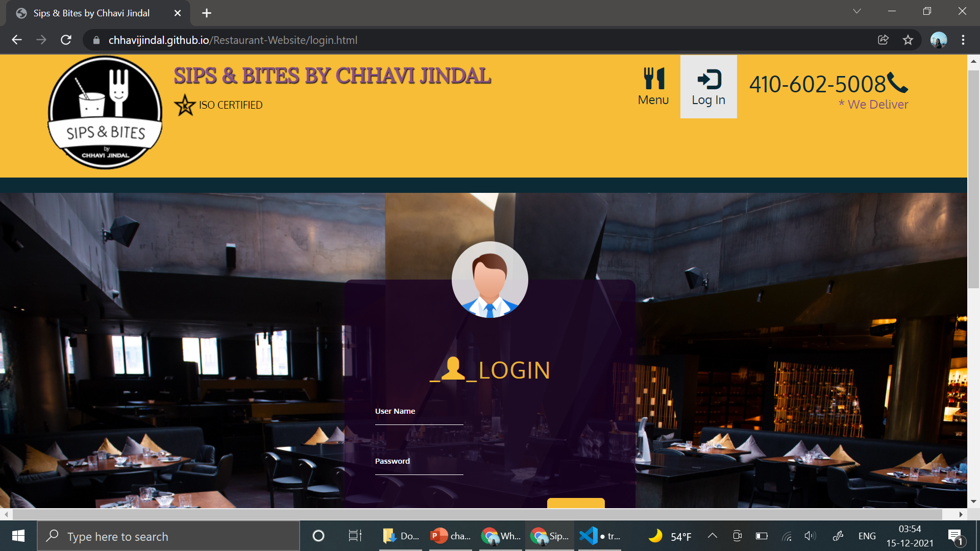Open Chrome three-dot menu
980x551 pixels.
(x=963, y=40)
